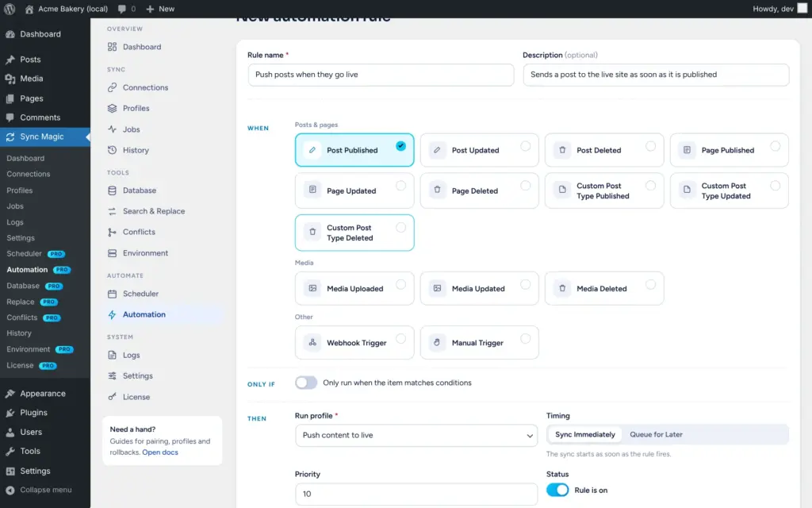Click the Search & Replace arrows icon
The image size is (812, 508).
coord(112,211)
